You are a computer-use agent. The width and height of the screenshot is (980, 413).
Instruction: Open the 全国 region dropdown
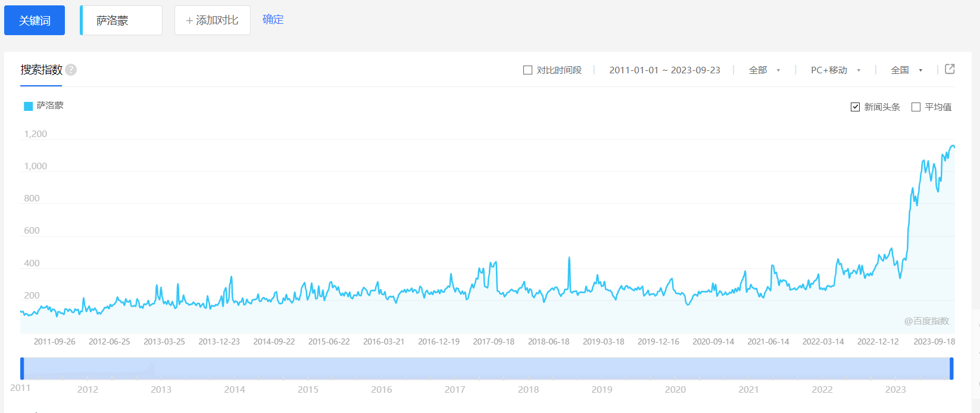pos(906,70)
